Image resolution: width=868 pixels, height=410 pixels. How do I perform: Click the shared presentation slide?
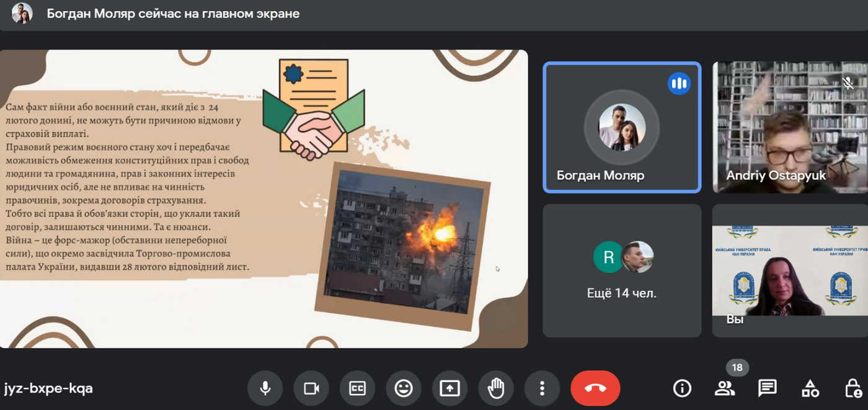tap(263, 198)
